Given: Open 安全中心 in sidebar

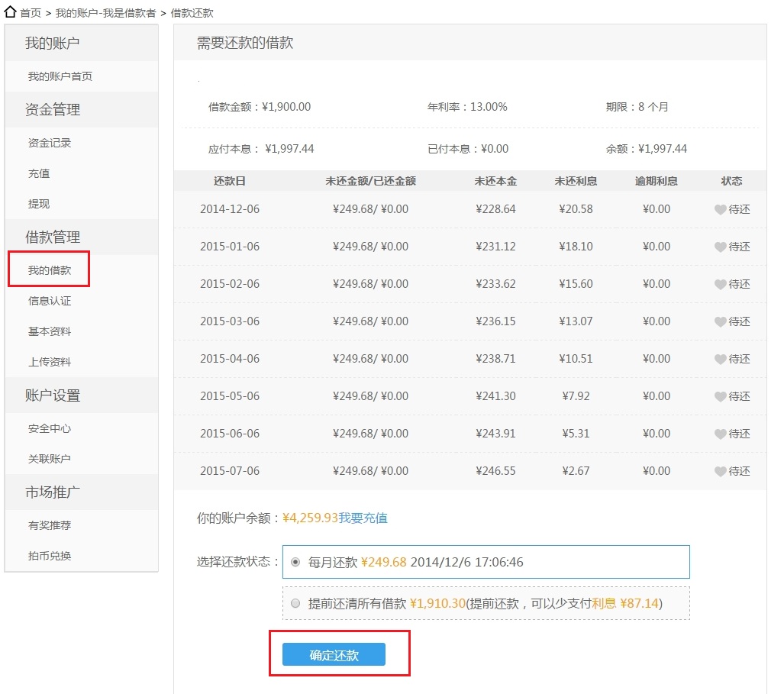Looking at the screenshot, I should tap(50, 428).
